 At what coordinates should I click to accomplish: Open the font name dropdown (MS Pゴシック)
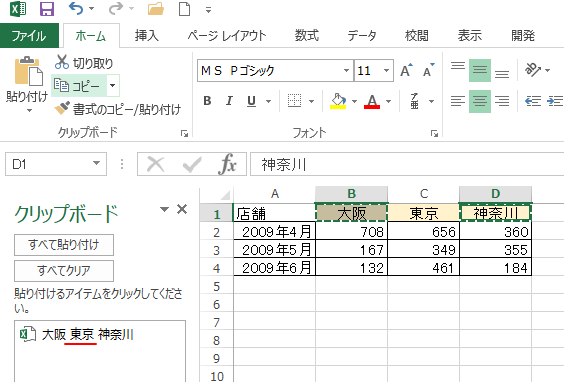pyautogui.click(x=346, y=70)
